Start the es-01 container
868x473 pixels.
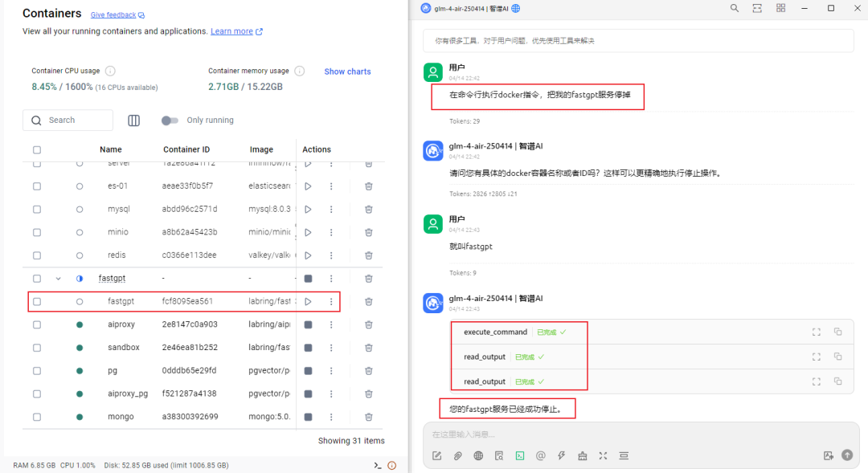point(308,186)
